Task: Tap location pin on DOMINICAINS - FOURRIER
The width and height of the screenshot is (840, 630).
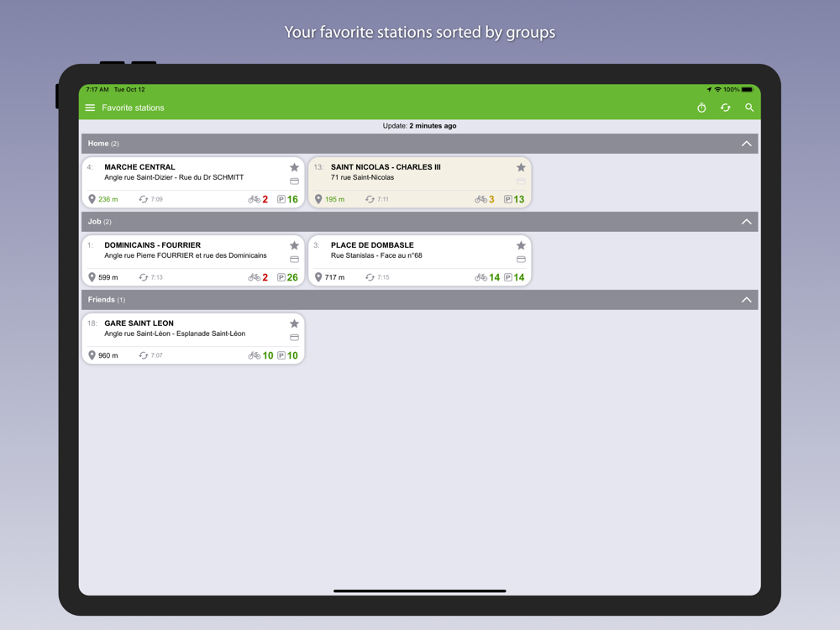Action: (x=92, y=277)
